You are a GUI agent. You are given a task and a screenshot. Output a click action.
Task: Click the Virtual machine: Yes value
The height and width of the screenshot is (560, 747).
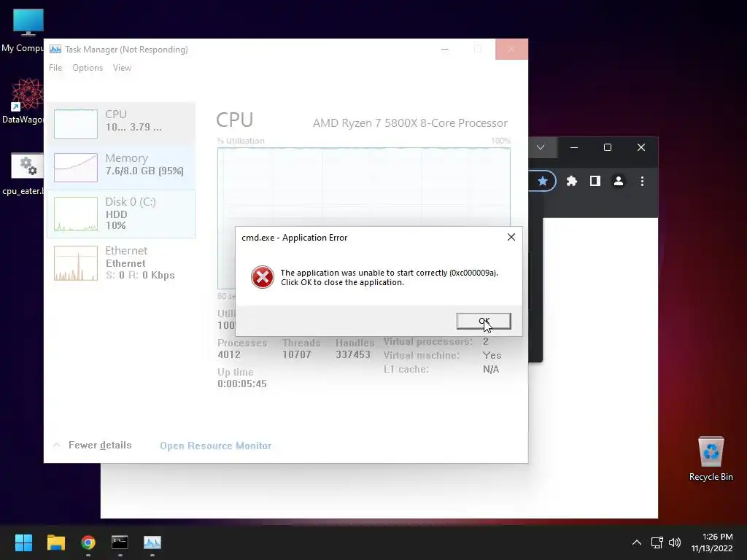492,355
